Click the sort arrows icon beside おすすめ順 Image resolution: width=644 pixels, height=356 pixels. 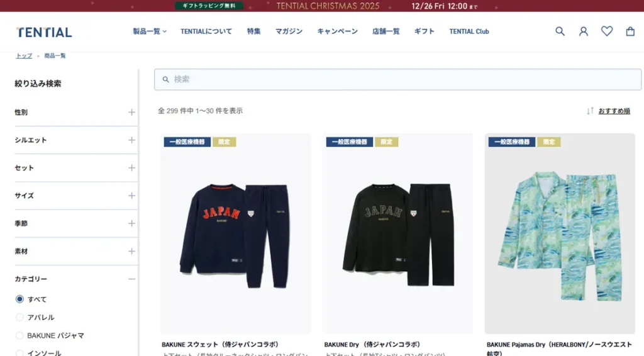click(590, 111)
